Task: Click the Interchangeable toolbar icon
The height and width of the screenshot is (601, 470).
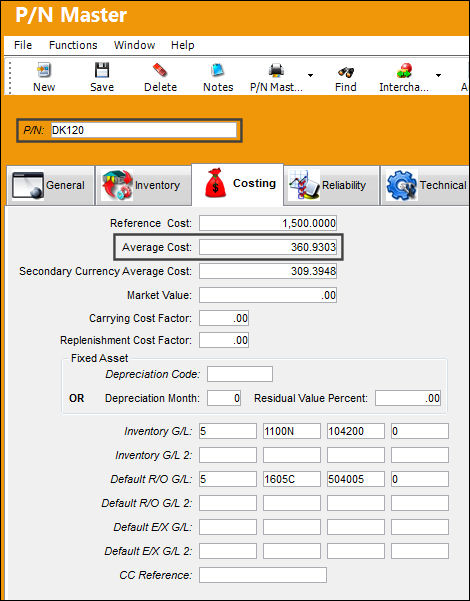Action: click(x=404, y=71)
